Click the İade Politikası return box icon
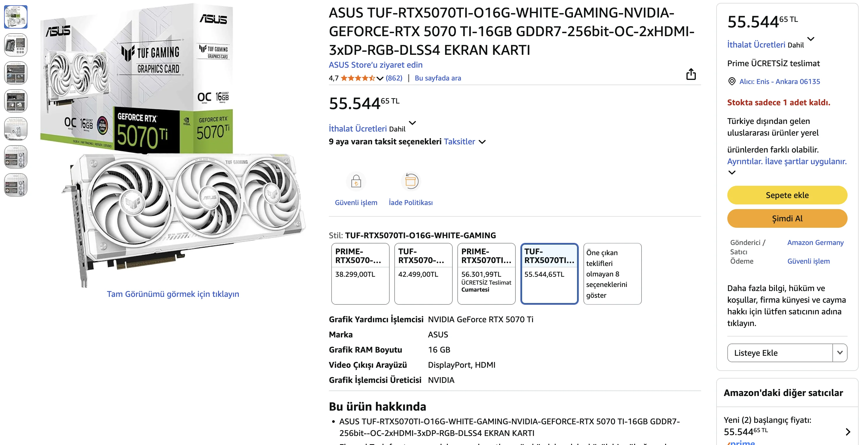868x445 pixels. [410, 181]
